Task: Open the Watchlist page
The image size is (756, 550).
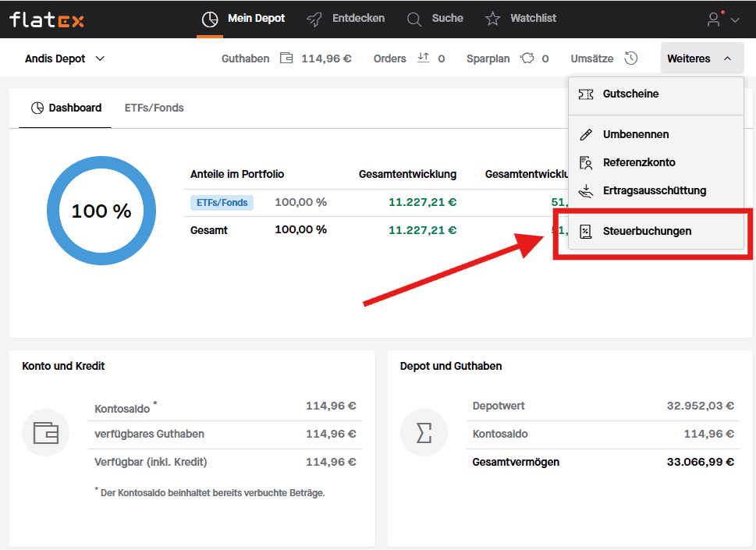Action: pyautogui.click(x=521, y=19)
